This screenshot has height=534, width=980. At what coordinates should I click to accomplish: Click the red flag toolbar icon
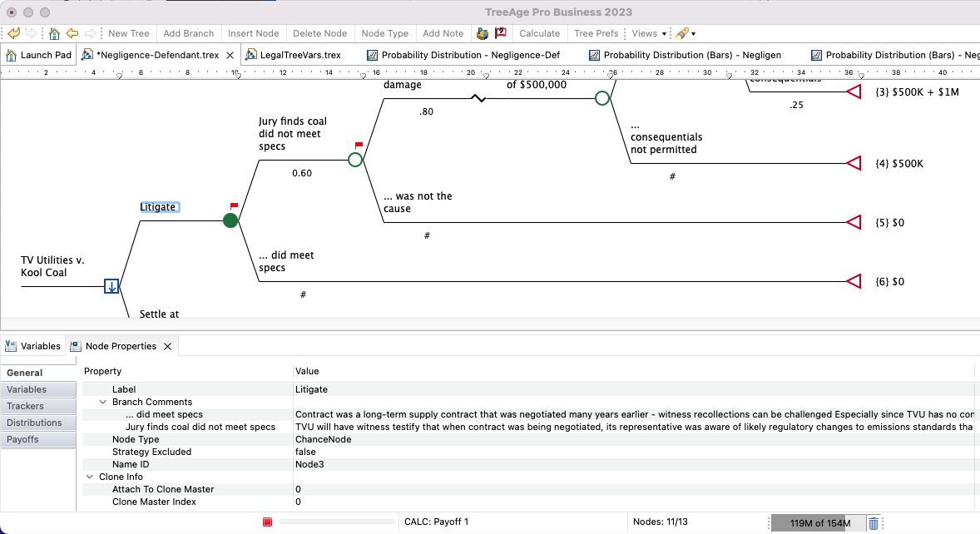tap(501, 33)
